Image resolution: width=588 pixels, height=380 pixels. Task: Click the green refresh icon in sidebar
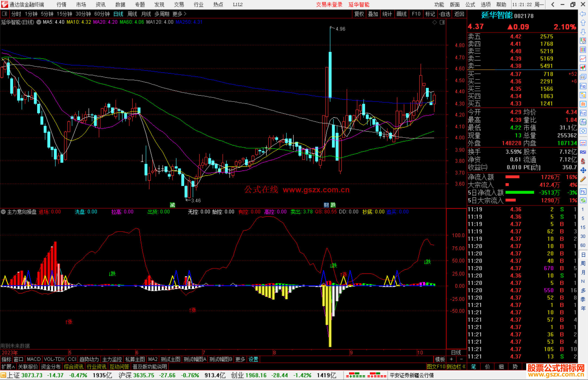583,200
